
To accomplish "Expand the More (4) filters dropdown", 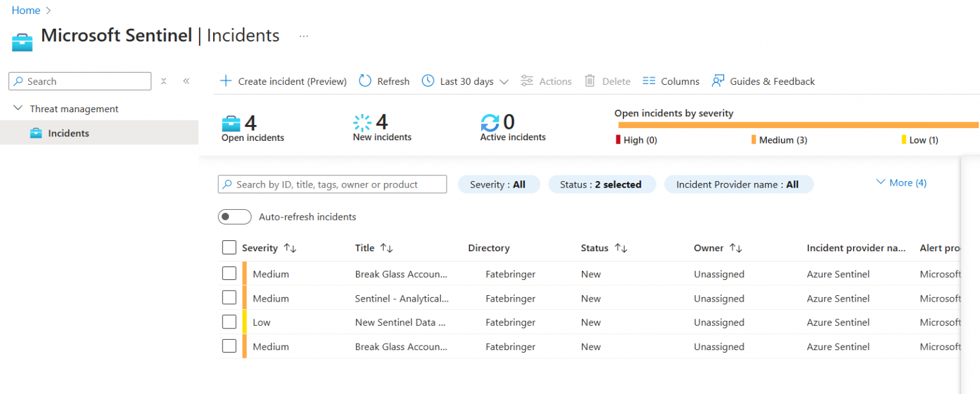I will click(901, 182).
